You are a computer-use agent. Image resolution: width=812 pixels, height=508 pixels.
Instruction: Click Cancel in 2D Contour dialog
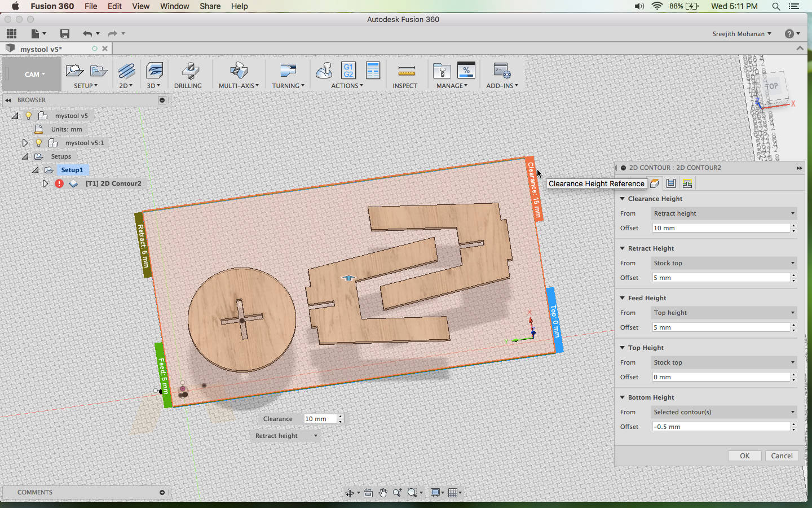pyautogui.click(x=782, y=456)
